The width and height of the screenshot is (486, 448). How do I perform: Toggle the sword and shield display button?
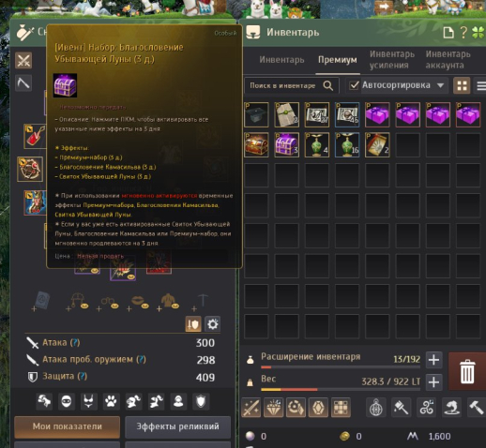193,324
